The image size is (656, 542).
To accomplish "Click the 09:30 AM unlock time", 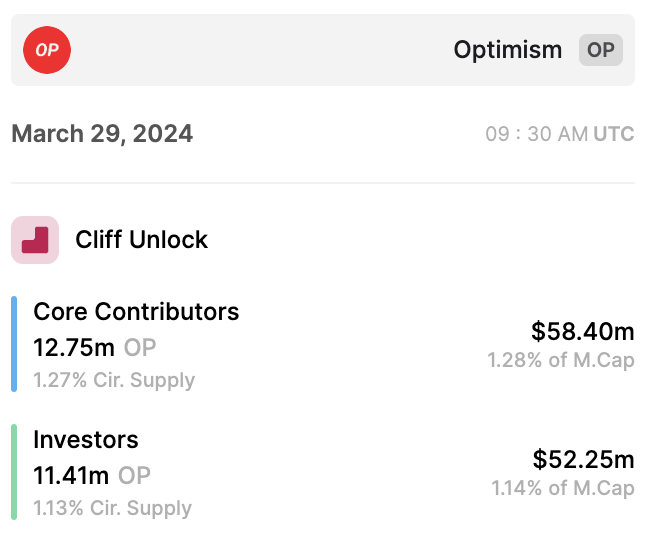I will tap(536, 134).
